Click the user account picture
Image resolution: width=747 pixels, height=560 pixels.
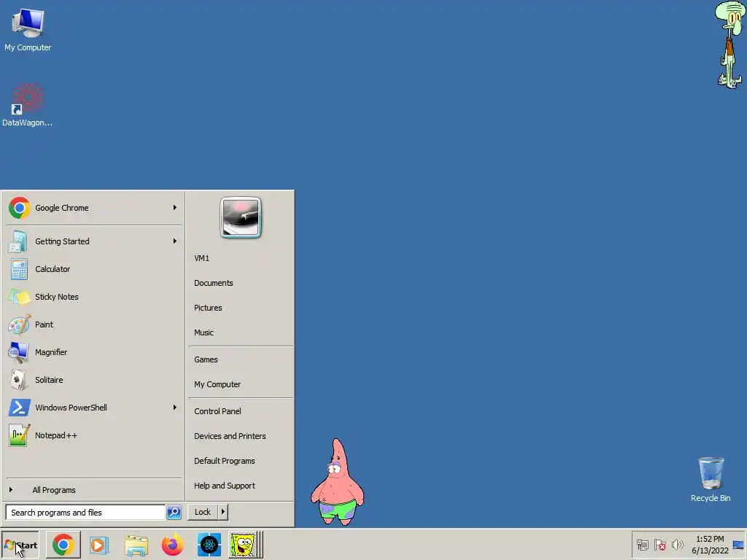point(241,217)
